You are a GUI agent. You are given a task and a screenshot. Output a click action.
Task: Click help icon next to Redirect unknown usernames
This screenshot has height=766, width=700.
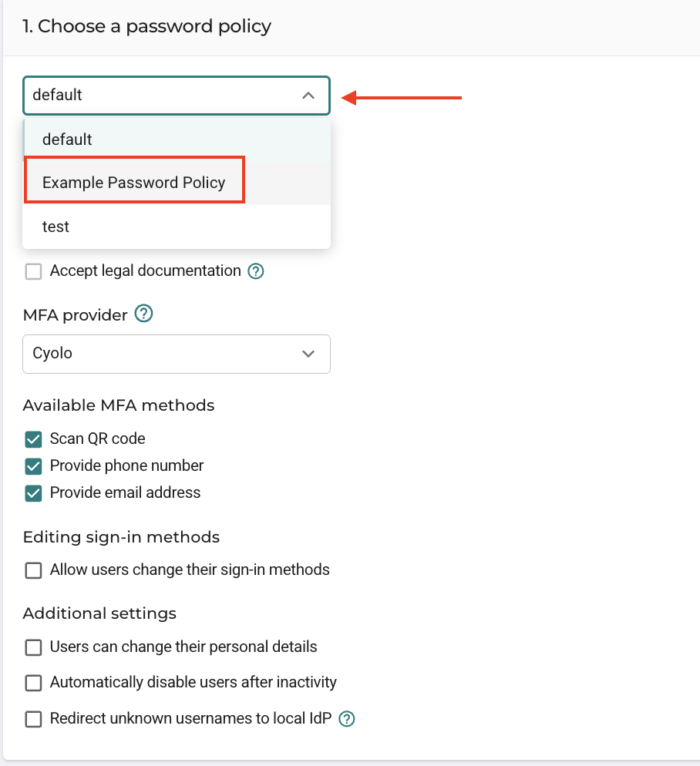(347, 719)
